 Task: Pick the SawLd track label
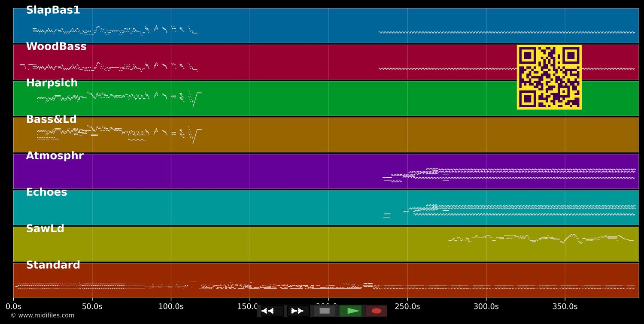[45, 229]
